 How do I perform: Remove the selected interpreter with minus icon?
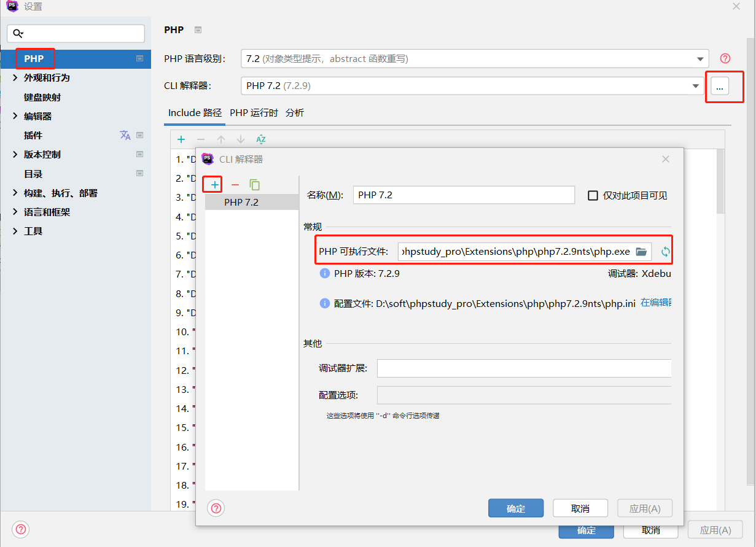coord(235,185)
